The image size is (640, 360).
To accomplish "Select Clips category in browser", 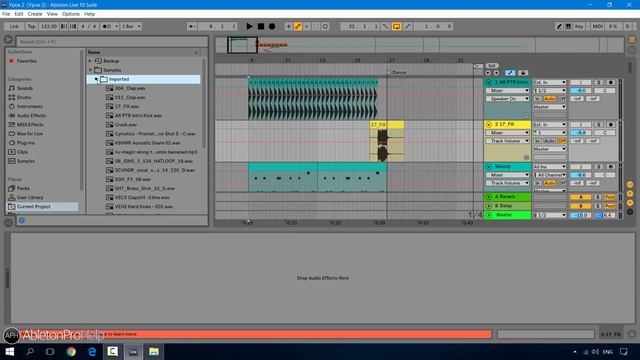I will [22, 152].
